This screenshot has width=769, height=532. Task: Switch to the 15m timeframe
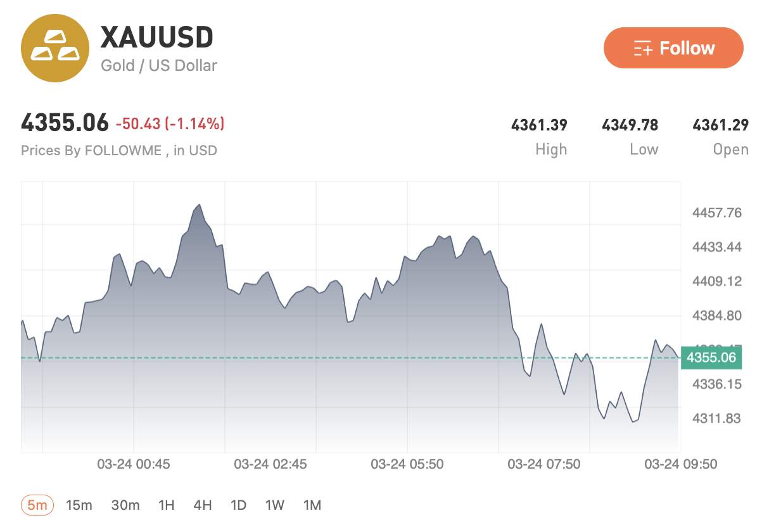79,505
